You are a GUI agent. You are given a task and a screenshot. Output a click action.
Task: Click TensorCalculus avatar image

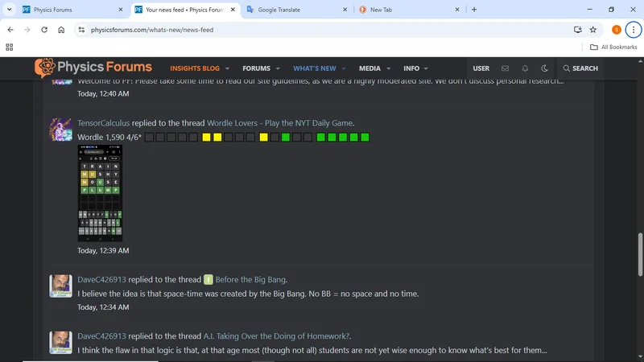pyautogui.click(x=61, y=130)
